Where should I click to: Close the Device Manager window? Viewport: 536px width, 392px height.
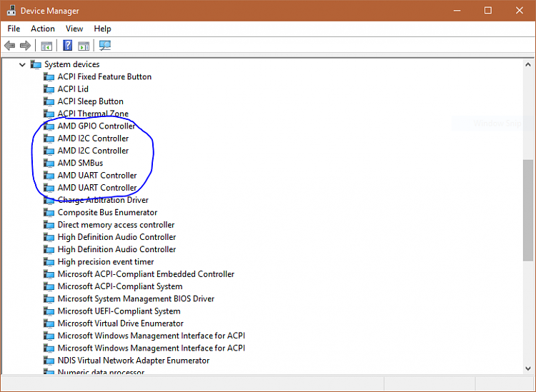click(520, 11)
